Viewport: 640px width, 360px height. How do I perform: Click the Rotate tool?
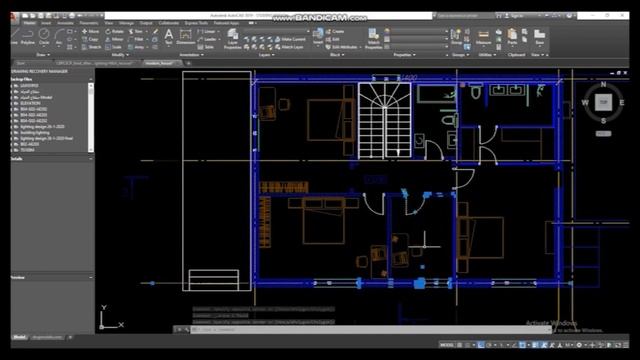pyautogui.click(x=115, y=31)
